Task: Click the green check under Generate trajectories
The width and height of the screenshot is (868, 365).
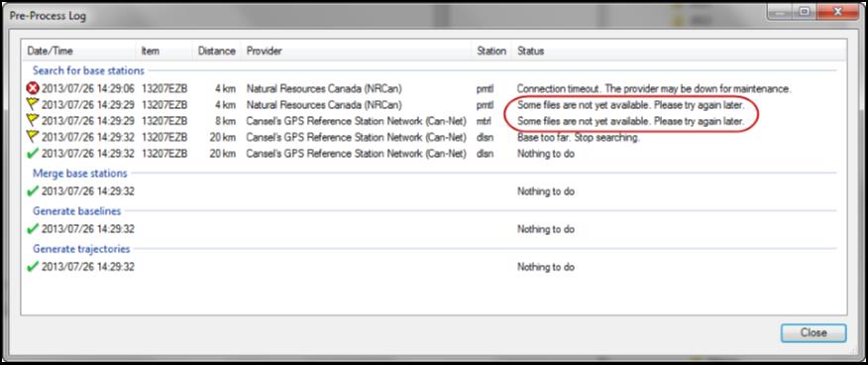Action: [33, 267]
